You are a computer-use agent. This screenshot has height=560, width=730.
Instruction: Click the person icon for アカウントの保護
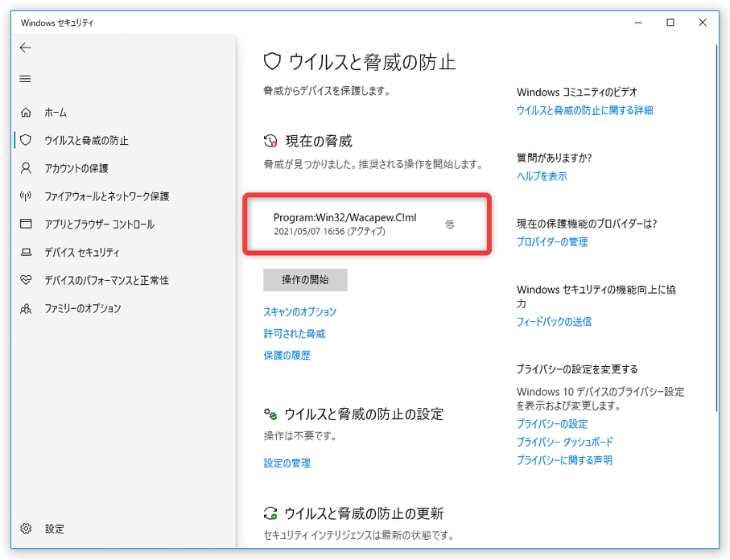coord(26,168)
